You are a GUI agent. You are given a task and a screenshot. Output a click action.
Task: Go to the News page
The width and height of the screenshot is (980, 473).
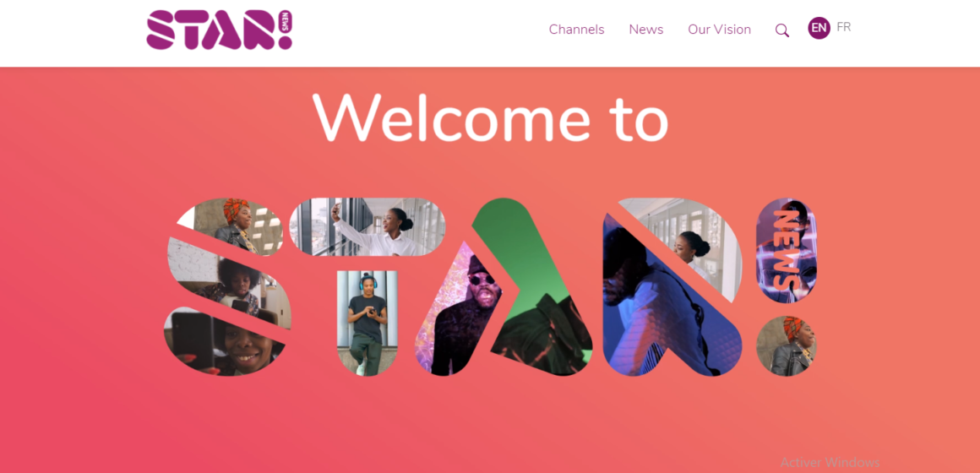[645, 30]
